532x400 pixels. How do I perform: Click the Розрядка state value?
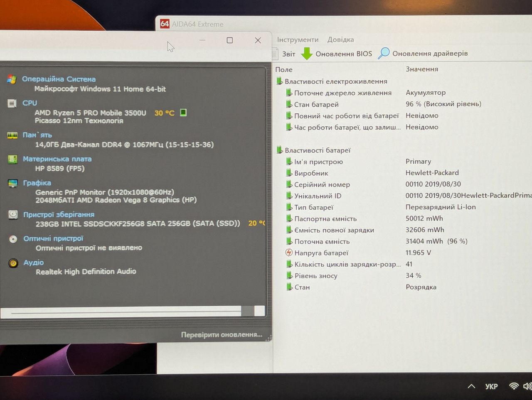click(x=421, y=287)
